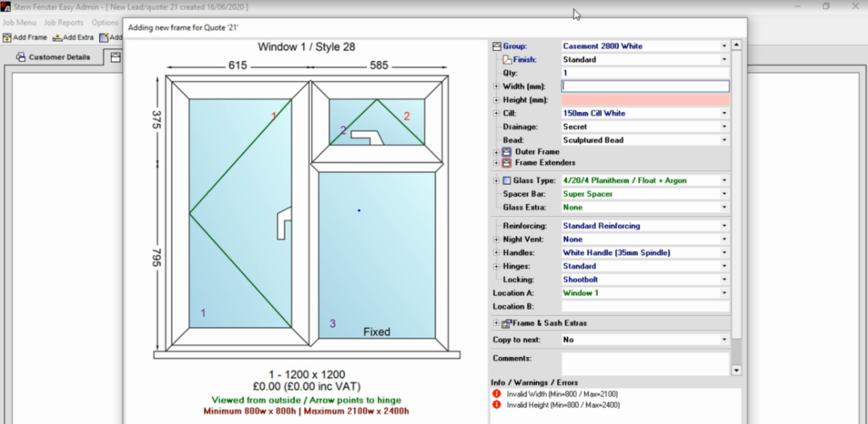The width and height of the screenshot is (868, 424).
Task: Click the Height (mm) input field
Action: pyautogui.click(x=644, y=100)
